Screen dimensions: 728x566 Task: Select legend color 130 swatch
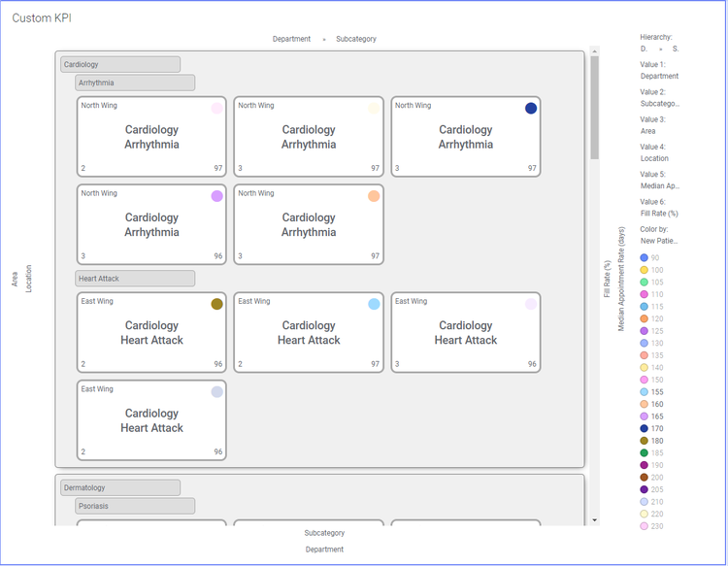(644, 343)
